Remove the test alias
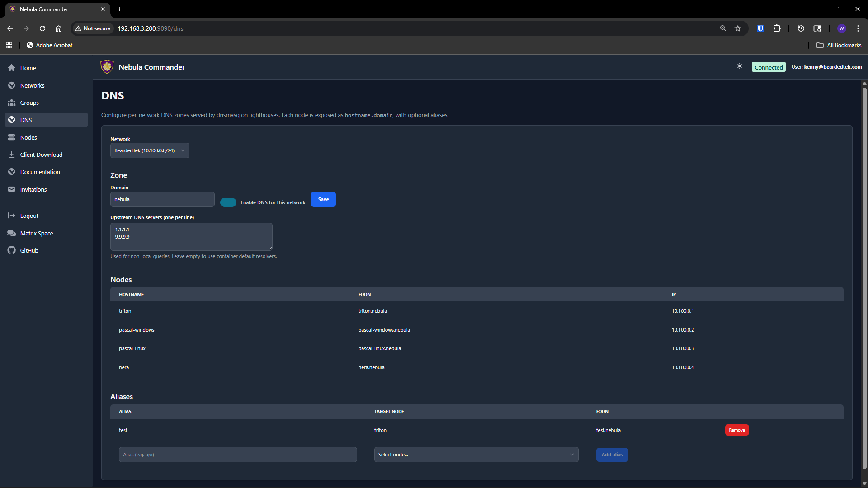868x488 pixels. pyautogui.click(x=736, y=430)
